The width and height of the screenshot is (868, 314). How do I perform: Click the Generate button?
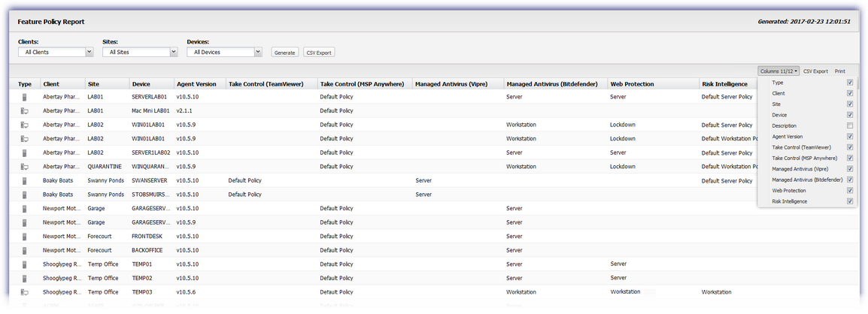click(284, 53)
